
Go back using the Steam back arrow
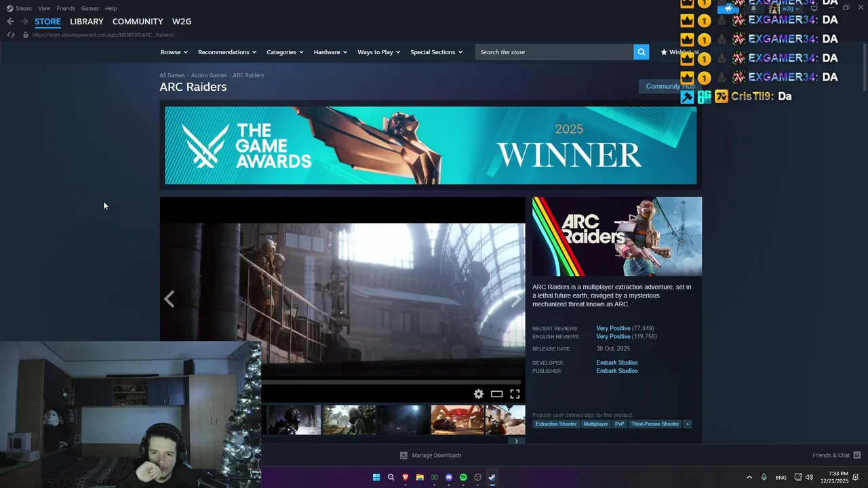(x=10, y=22)
